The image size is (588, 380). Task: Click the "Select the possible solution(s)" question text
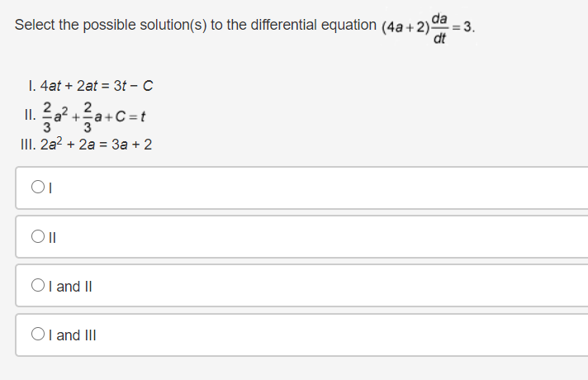click(99, 25)
